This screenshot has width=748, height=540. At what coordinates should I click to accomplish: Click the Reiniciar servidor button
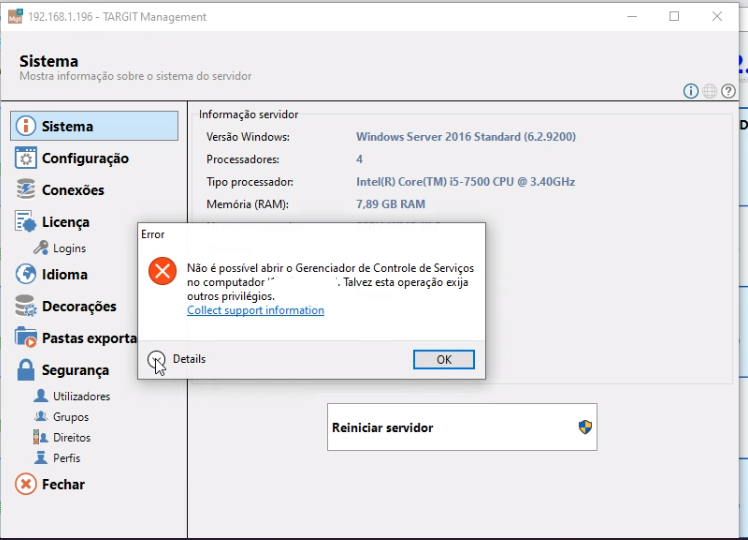[x=462, y=427]
